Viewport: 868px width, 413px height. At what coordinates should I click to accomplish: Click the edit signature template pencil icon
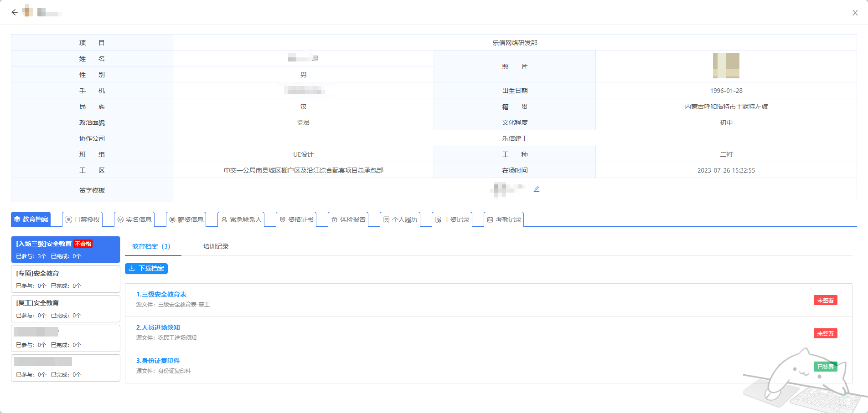pyautogui.click(x=537, y=189)
